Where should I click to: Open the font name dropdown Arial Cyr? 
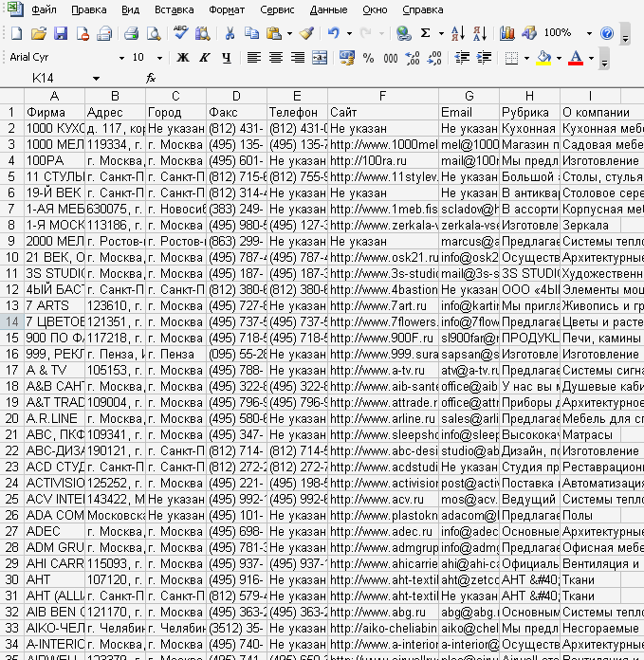click(121, 58)
